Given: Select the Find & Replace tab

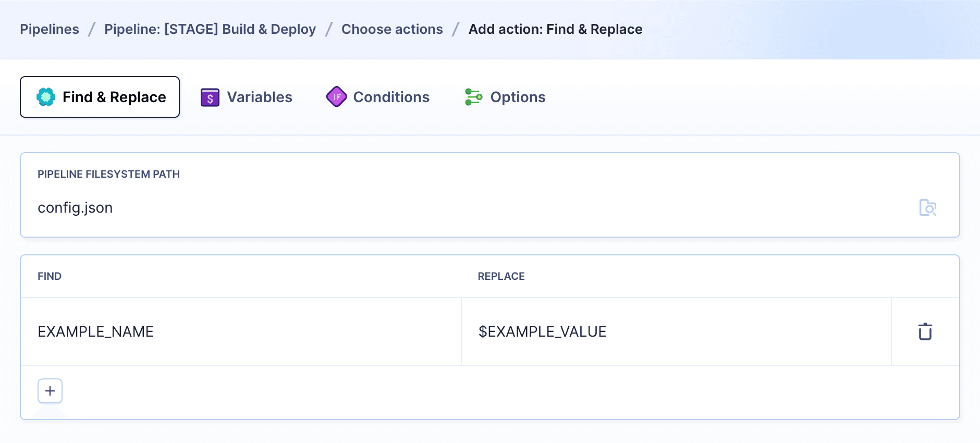Looking at the screenshot, I should (x=100, y=96).
